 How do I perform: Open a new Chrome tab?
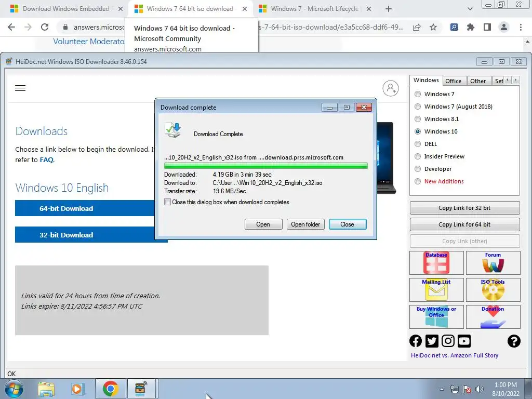(x=389, y=9)
